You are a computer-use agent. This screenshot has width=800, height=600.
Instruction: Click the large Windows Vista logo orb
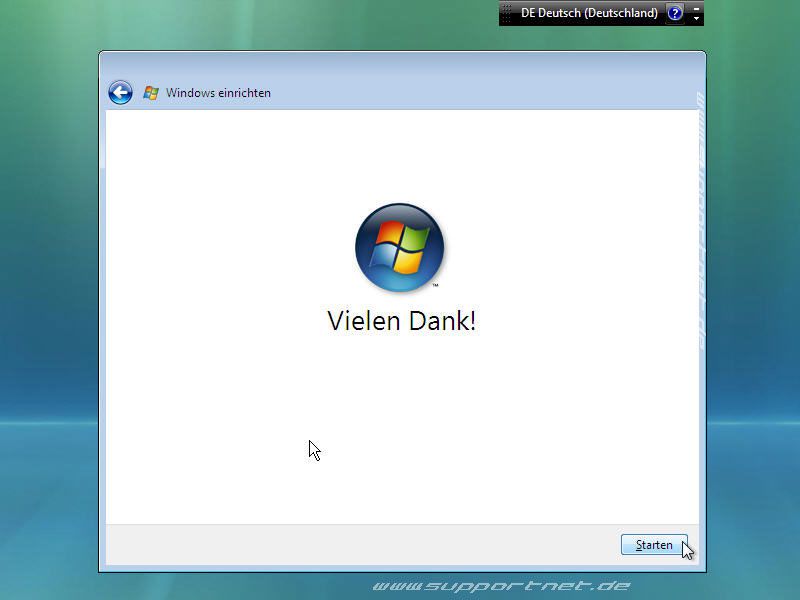point(399,247)
